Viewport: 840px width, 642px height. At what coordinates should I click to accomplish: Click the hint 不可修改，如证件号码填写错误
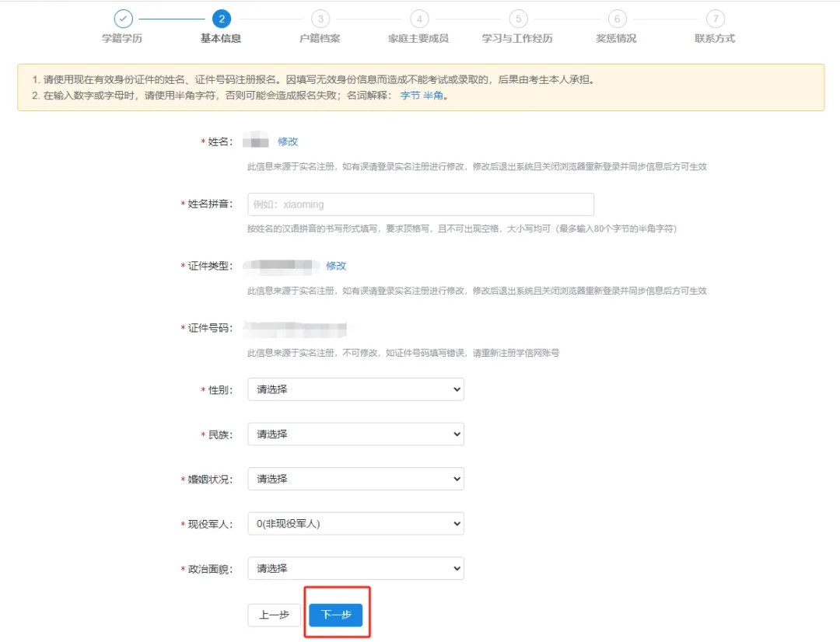click(x=404, y=353)
